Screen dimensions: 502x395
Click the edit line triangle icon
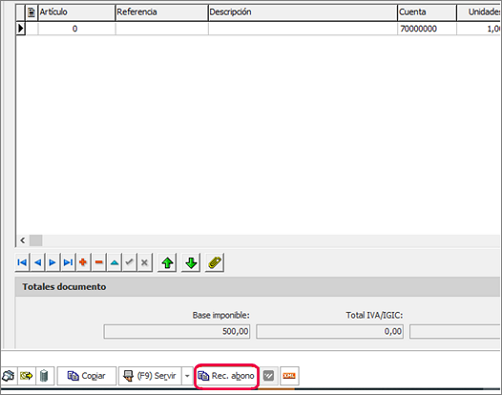click(114, 263)
